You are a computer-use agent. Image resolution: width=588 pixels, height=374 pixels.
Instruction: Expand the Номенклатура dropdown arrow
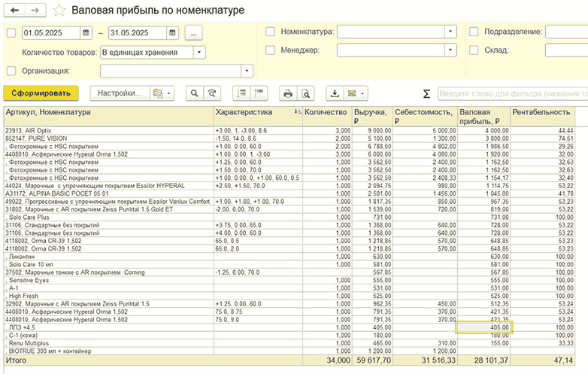450,32
